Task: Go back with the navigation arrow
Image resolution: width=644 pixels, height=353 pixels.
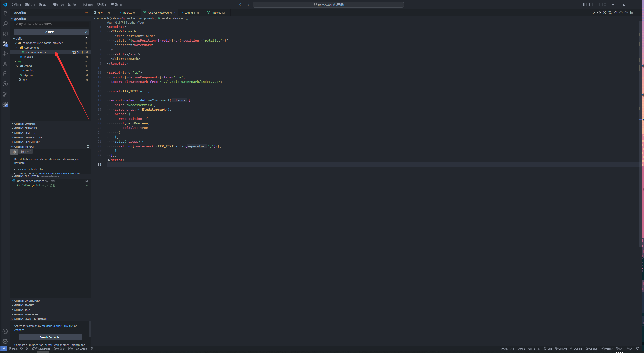Action: [241, 5]
